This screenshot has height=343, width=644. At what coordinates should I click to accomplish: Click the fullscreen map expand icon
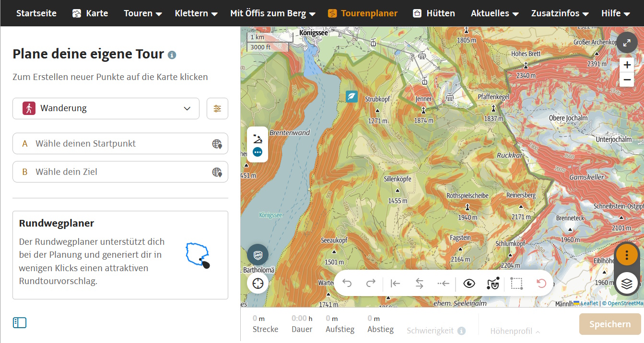click(x=627, y=43)
